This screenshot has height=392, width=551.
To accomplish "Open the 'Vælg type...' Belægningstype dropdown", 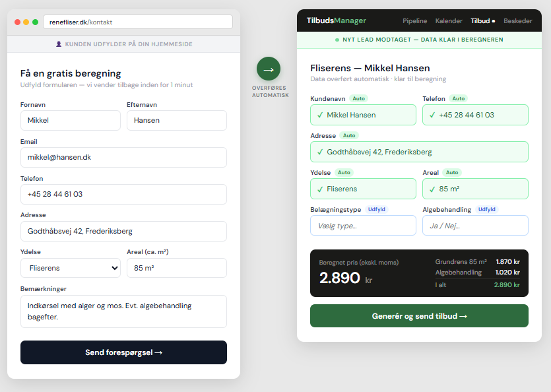I will coord(363,225).
